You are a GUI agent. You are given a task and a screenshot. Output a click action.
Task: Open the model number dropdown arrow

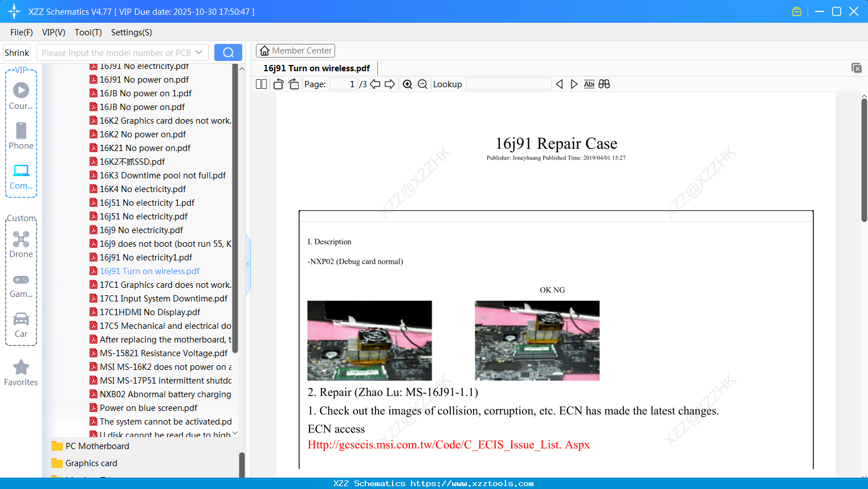pos(199,52)
